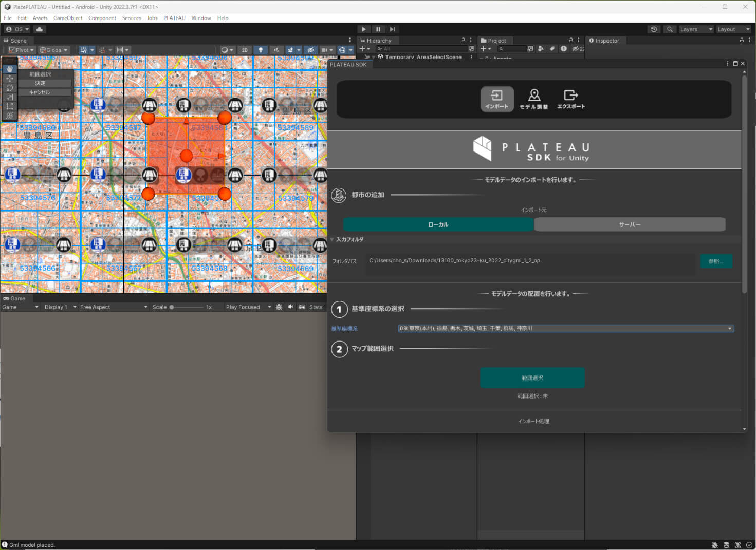Open Play Focused dropdown
756x550 pixels.
[x=248, y=307]
